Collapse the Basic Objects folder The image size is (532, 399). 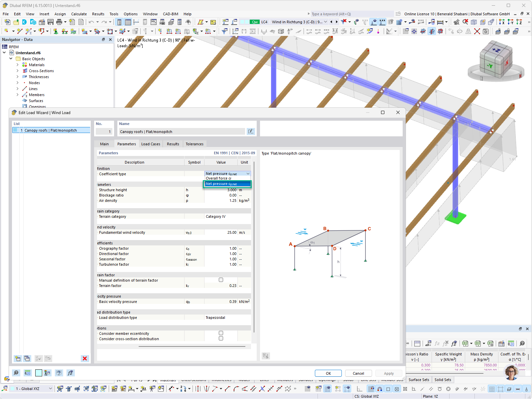tap(11, 59)
